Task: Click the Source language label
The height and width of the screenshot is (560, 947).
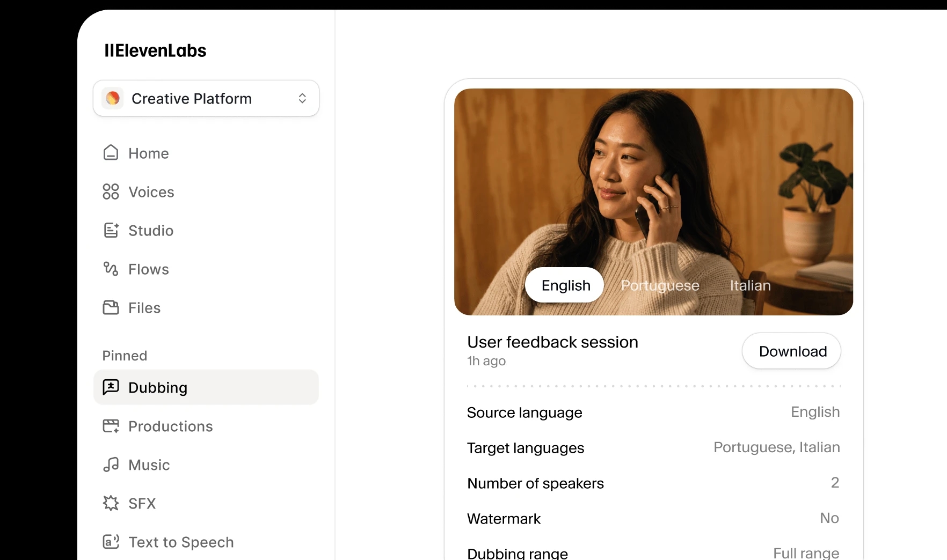Action: (525, 412)
